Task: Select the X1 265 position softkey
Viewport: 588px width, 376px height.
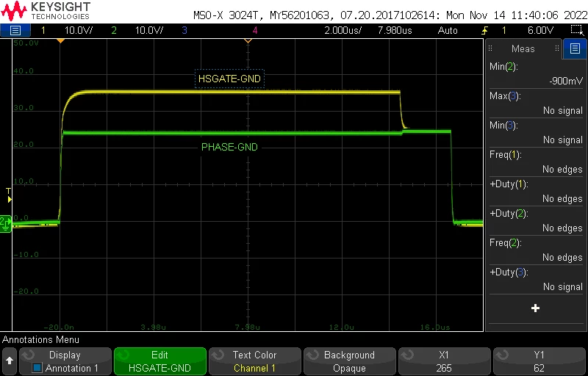Action: pos(444,361)
